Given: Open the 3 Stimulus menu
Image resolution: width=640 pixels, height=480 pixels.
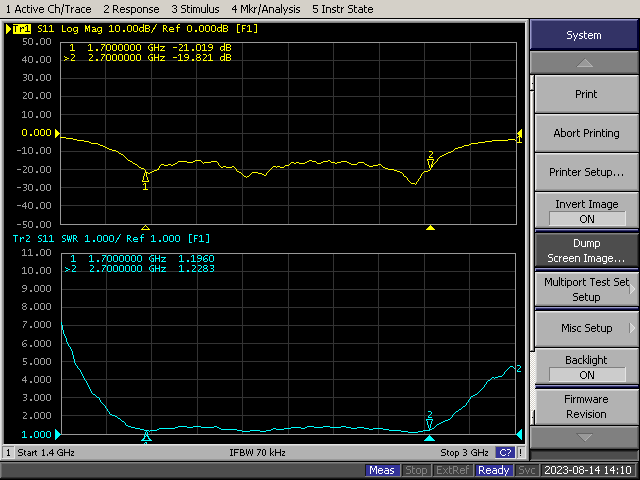Looking at the screenshot, I should (195, 9).
